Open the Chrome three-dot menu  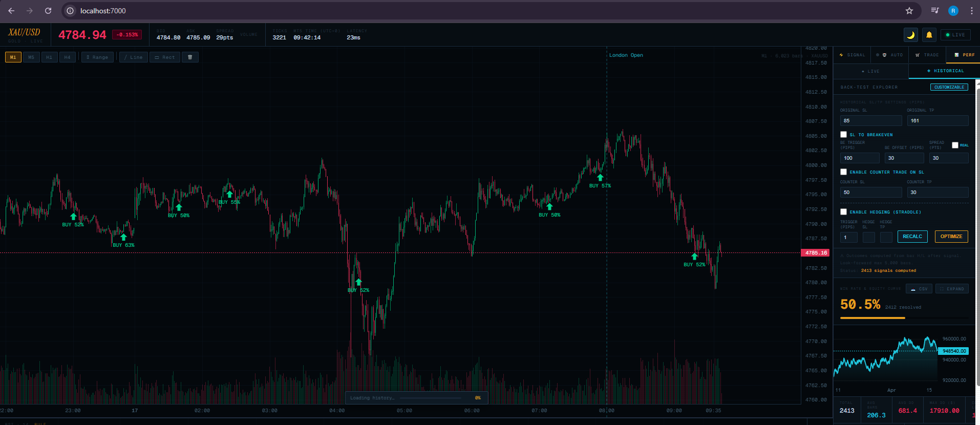pyautogui.click(x=971, y=11)
